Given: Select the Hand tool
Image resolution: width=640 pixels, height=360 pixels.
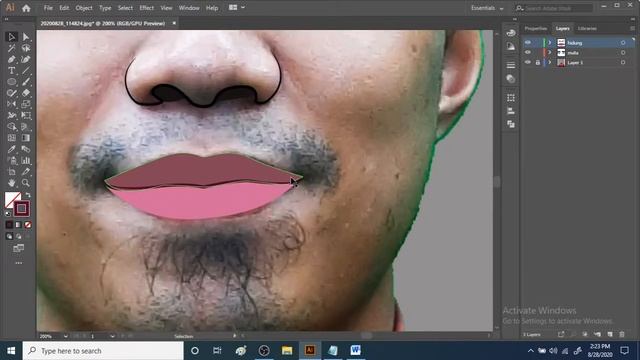Looking at the screenshot, I should pyautogui.click(x=11, y=183).
